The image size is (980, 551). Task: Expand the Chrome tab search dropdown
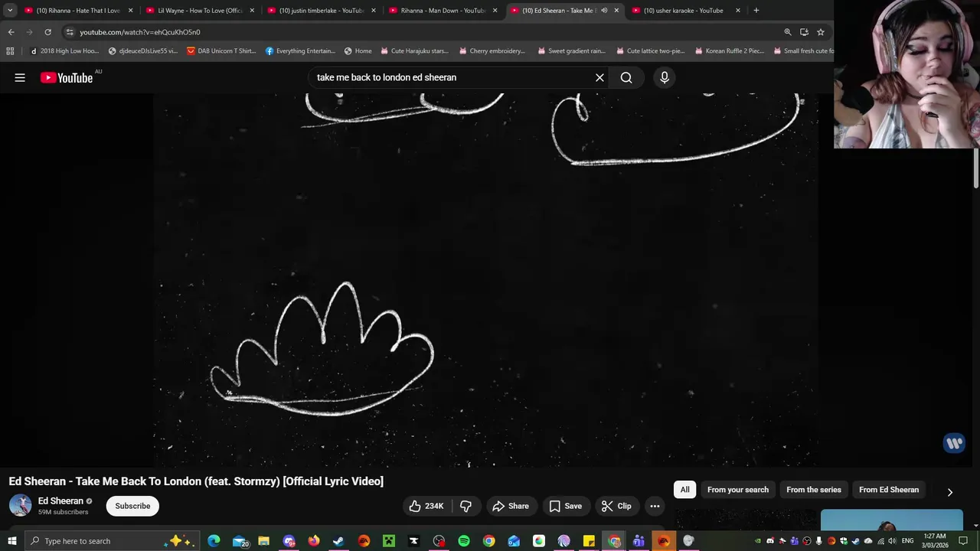pos(10,11)
